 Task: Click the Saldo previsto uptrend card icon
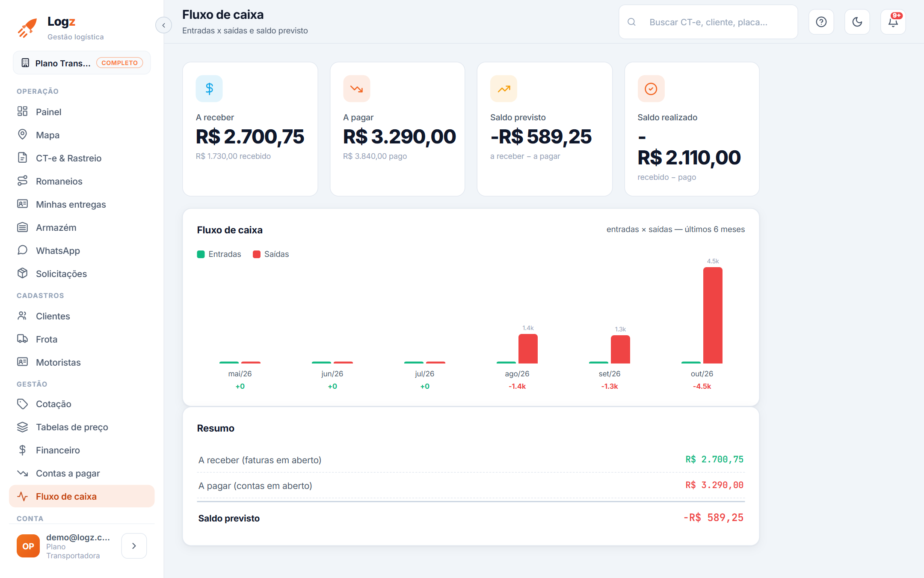click(503, 89)
